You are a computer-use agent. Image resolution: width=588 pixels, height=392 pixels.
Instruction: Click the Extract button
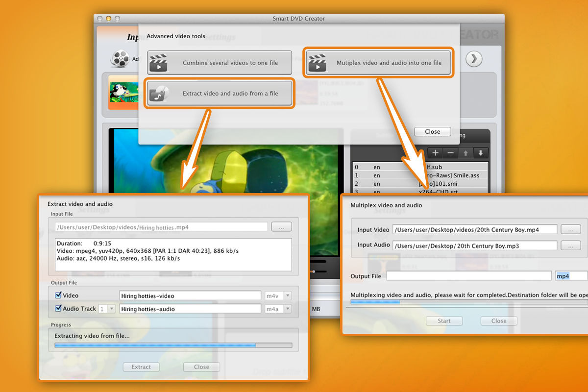[x=141, y=367]
